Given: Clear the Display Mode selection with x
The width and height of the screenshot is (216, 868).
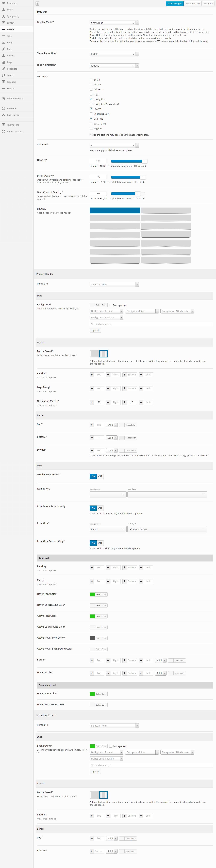Looking at the screenshot, I should (134, 23).
